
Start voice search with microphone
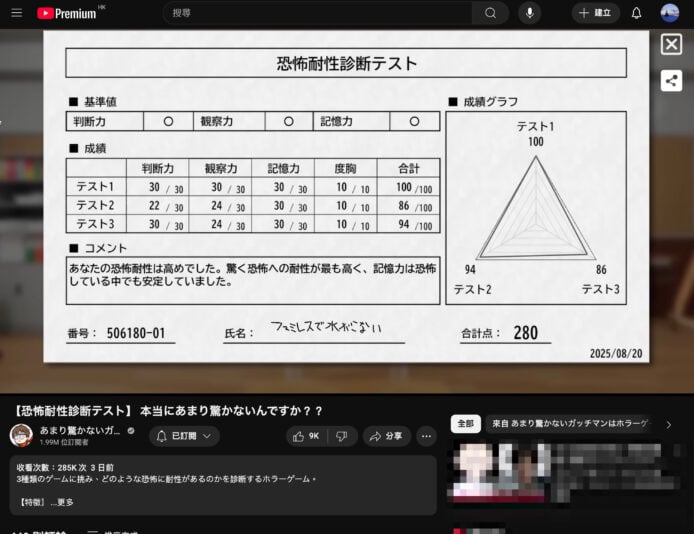528,13
